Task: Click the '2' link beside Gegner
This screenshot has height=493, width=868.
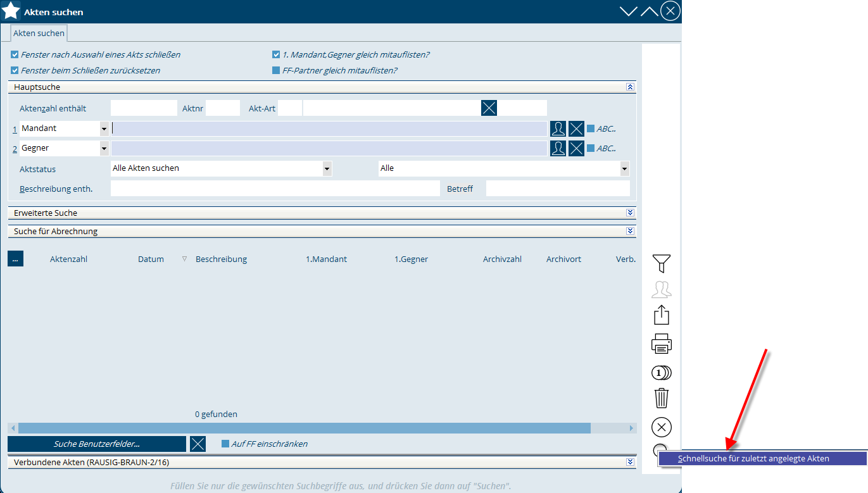Action: (x=15, y=149)
